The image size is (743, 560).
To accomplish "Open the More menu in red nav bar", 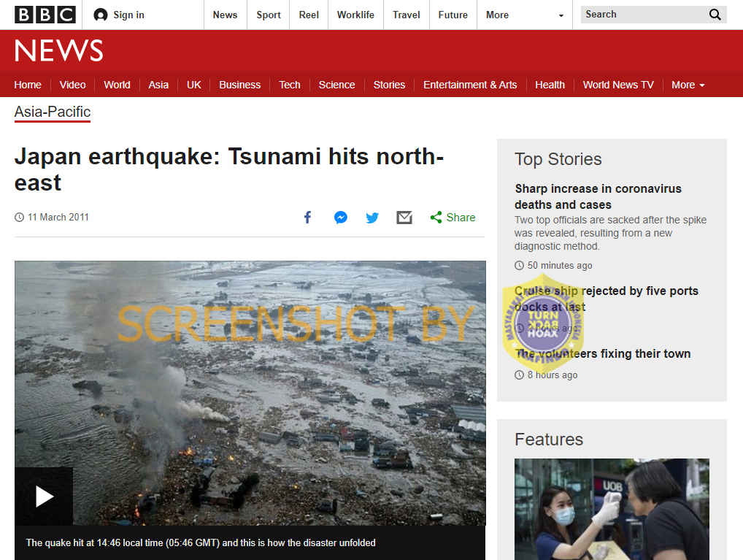I will pos(688,85).
